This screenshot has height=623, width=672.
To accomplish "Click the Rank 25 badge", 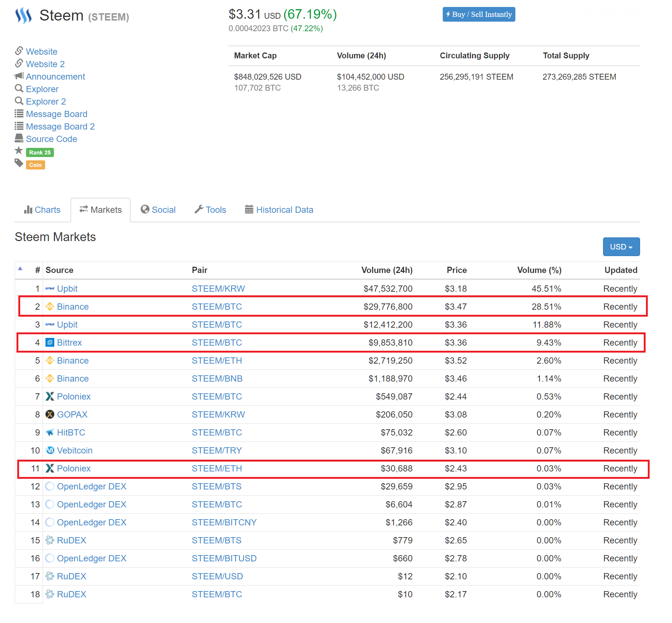I will tap(40, 153).
